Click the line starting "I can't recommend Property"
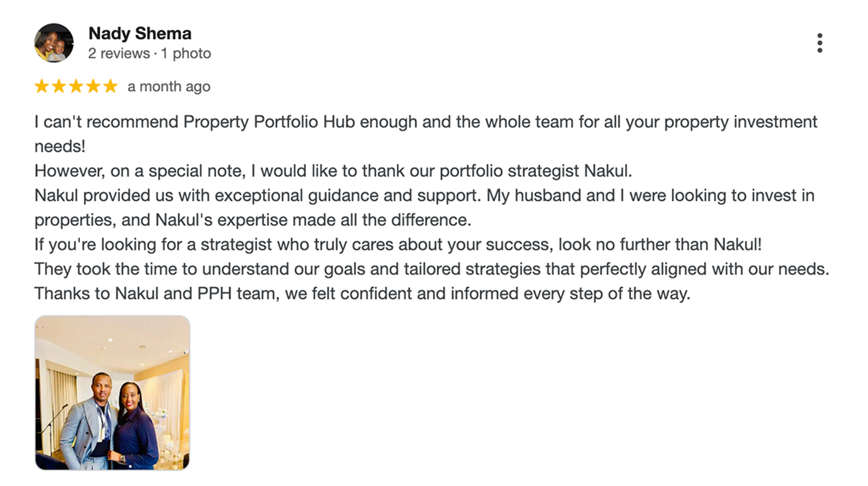Viewport: 868px width, 486px height. coord(426,122)
